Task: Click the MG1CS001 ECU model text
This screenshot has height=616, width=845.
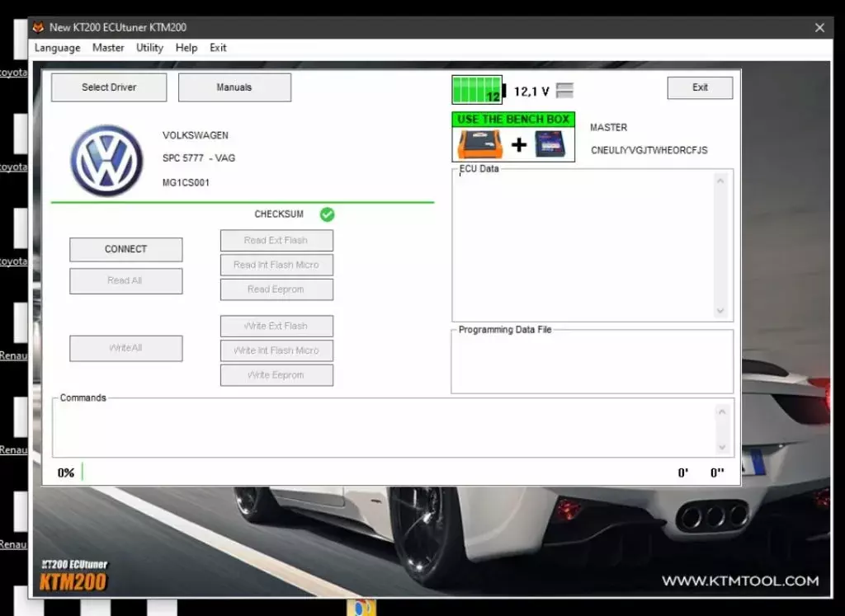Action: tap(186, 182)
